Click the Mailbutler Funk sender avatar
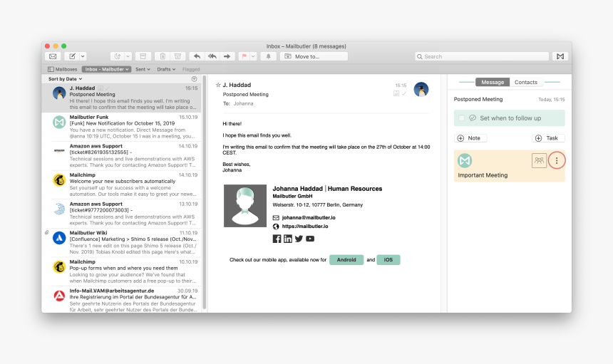This screenshot has width=613, height=364. (59, 123)
